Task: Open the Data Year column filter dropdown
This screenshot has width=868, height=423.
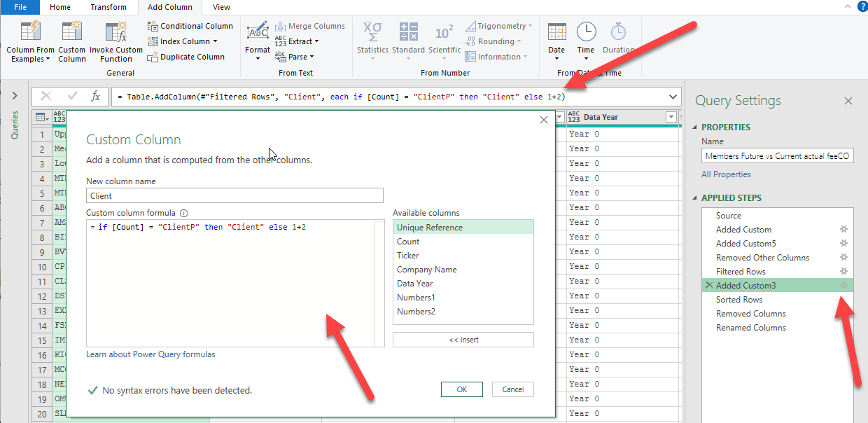Action: 671,116
